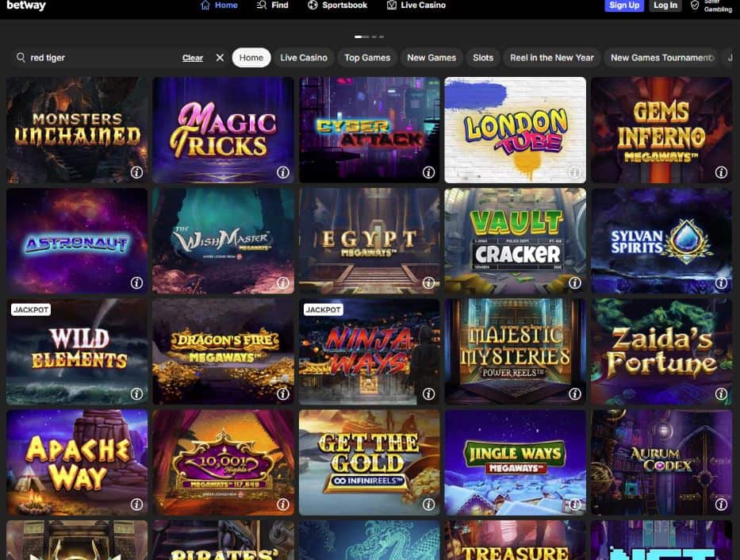Select the Home category pill
The height and width of the screenshot is (560, 740).
(251, 58)
